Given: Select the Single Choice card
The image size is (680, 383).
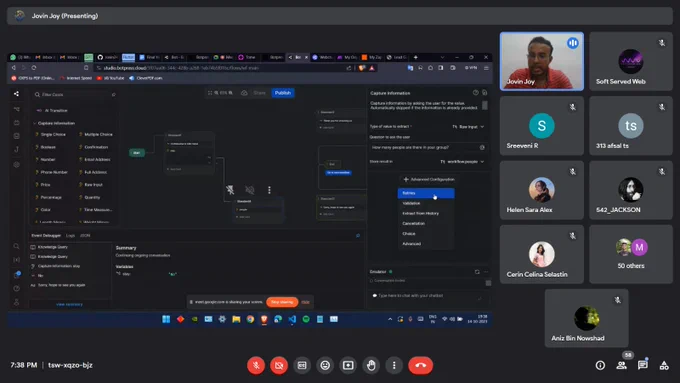Looking at the screenshot, I should [x=50, y=134].
